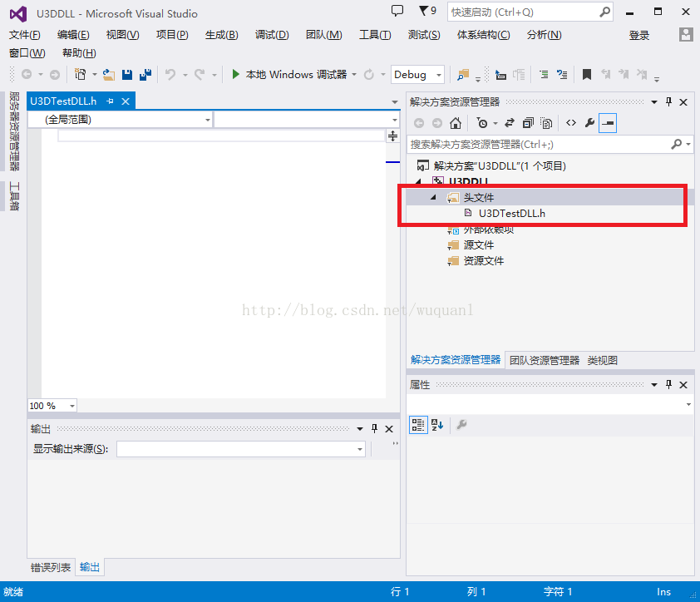Toggle the preview selected items button
The height and width of the screenshot is (602, 700).
(x=608, y=123)
